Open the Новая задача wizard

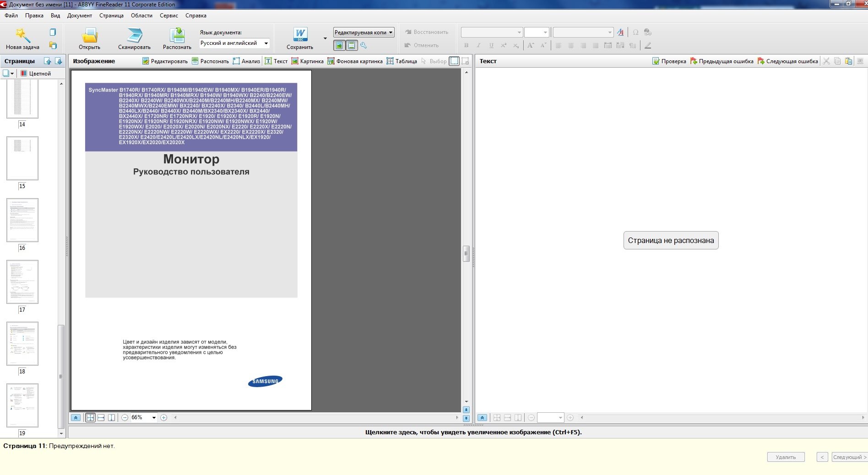click(22, 35)
